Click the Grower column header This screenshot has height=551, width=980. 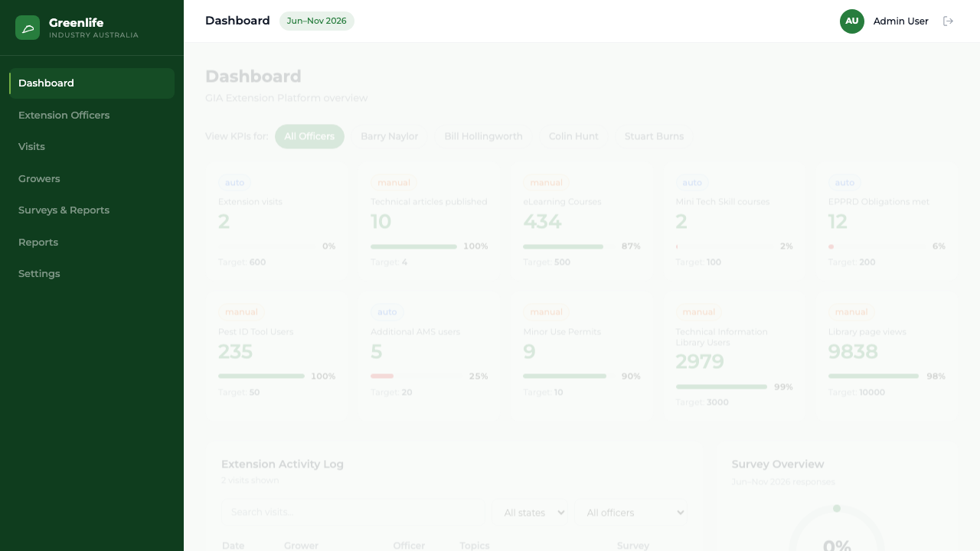pos(301,546)
